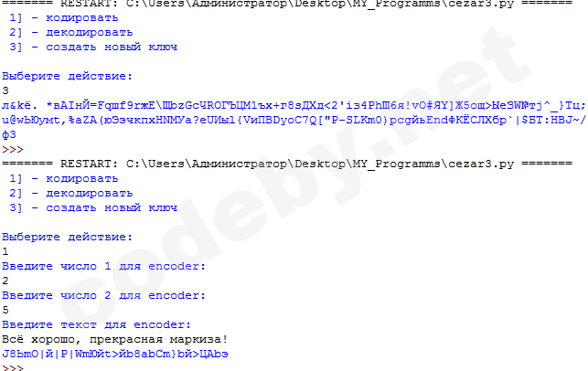Viewport: 588px width, 371px height.
Task: Click the second '1] - кодировать' menu line
Action: click(64, 179)
